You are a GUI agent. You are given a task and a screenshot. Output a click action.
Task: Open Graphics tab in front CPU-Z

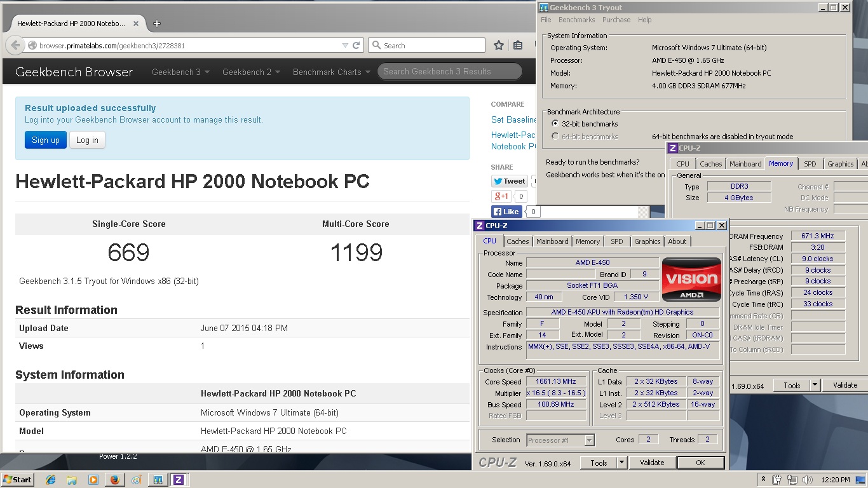648,241
